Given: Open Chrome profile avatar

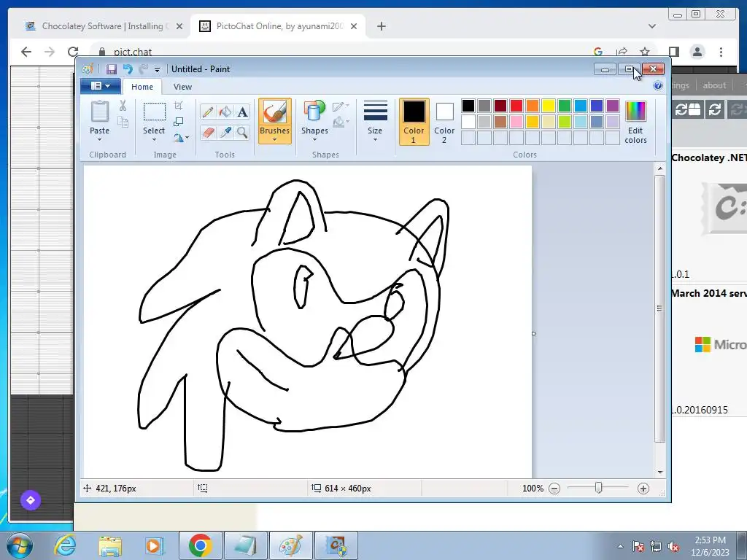Looking at the screenshot, I should [x=697, y=52].
